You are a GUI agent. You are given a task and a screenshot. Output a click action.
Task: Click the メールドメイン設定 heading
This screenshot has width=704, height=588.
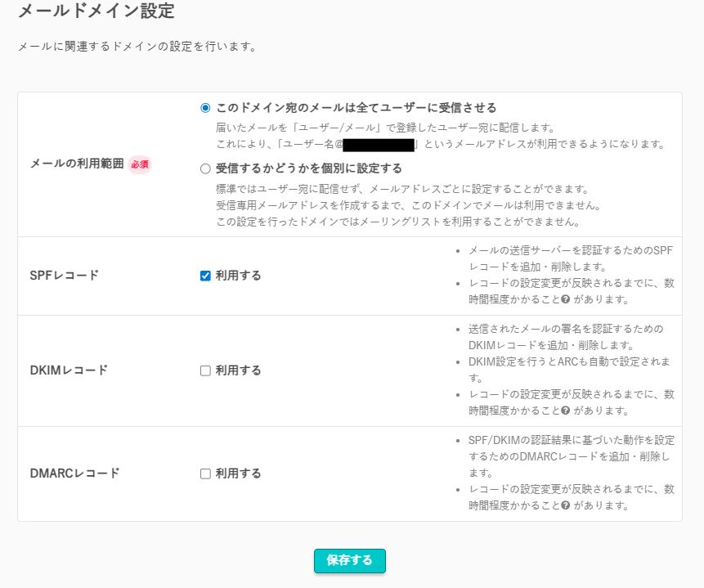[96, 11]
